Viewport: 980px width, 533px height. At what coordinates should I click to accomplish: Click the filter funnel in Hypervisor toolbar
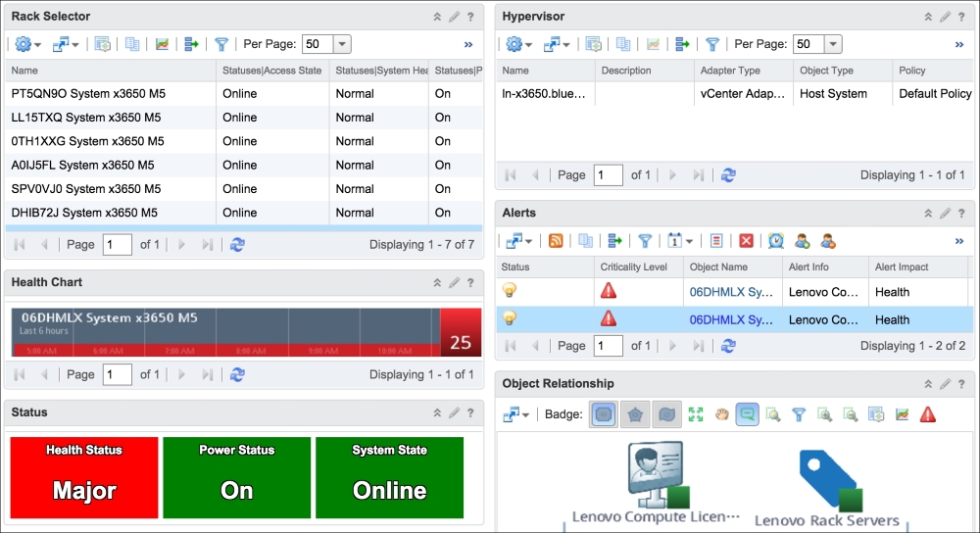(711, 44)
